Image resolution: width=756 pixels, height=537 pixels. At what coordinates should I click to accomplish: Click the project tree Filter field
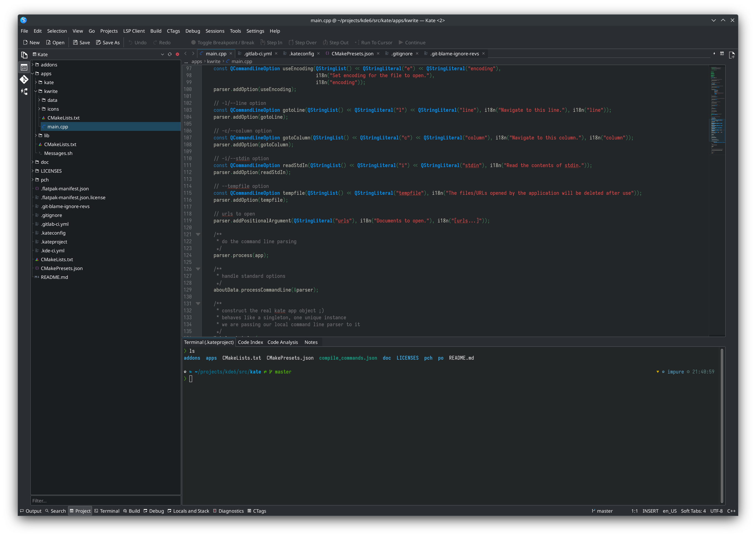click(105, 501)
